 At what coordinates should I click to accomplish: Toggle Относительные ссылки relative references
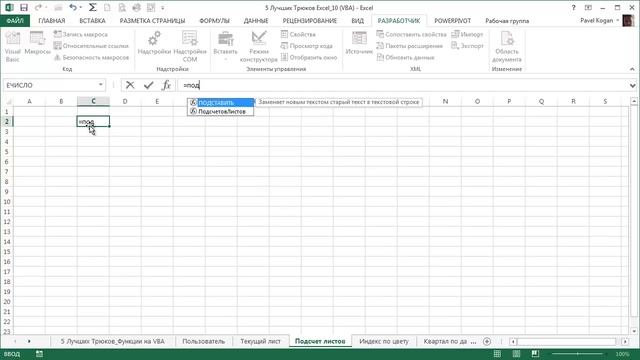pos(91,46)
